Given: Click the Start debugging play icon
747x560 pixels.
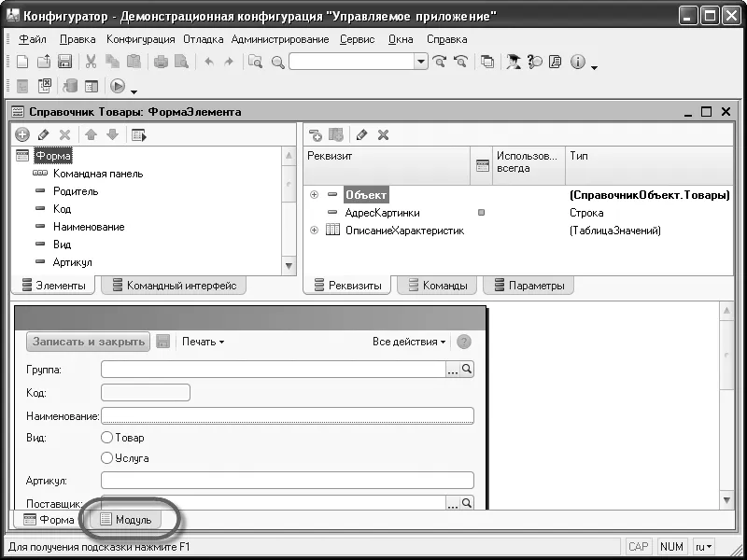Looking at the screenshot, I should [118, 86].
